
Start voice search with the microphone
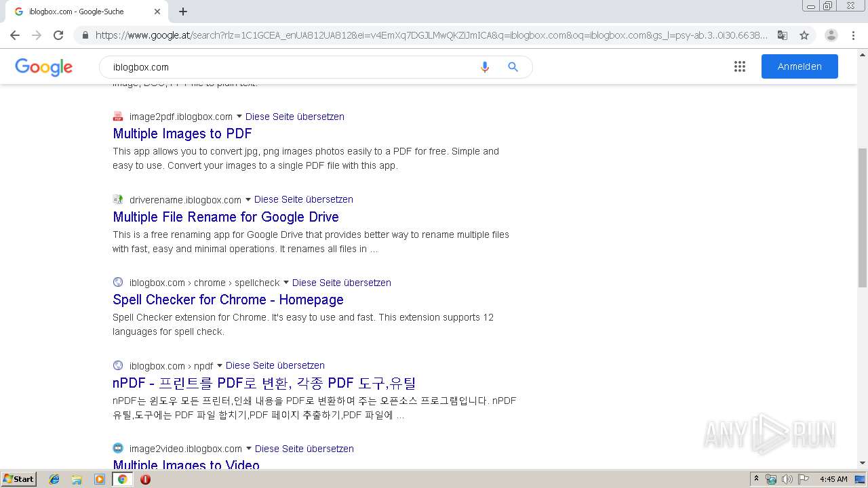(485, 67)
